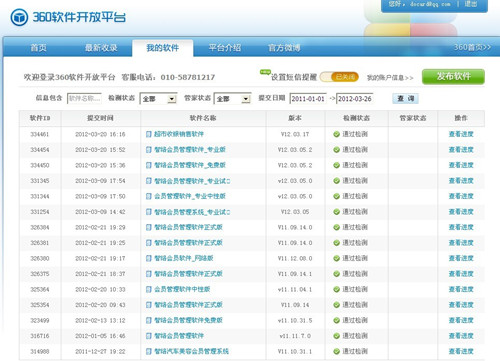Open the 平台介绍 tab
The width and height of the screenshot is (500, 361).
225,48
